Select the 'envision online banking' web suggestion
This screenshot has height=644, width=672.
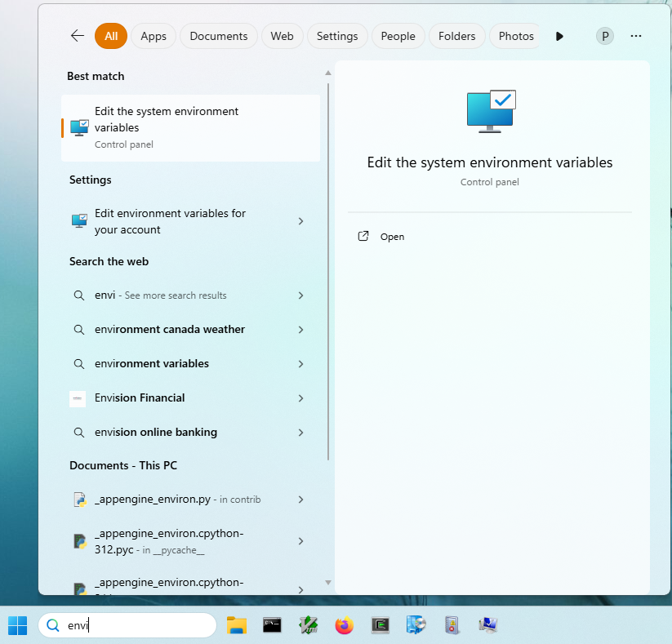click(156, 433)
